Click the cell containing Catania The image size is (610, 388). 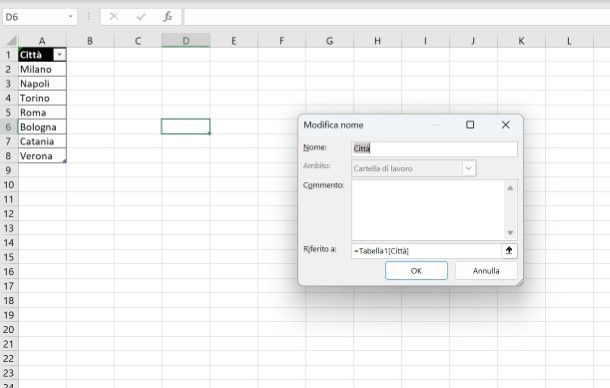click(x=42, y=141)
